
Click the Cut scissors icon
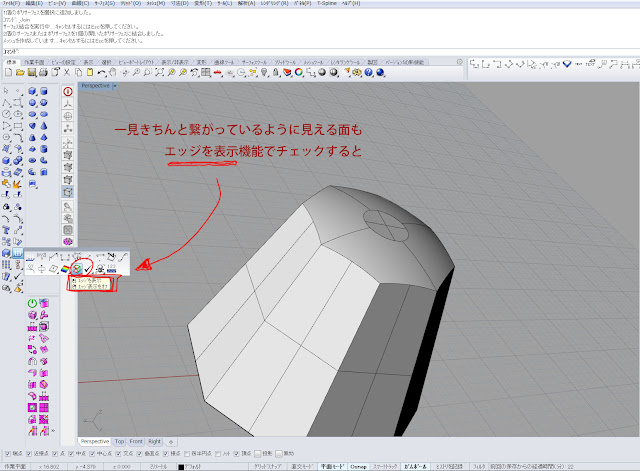coord(67,73)
